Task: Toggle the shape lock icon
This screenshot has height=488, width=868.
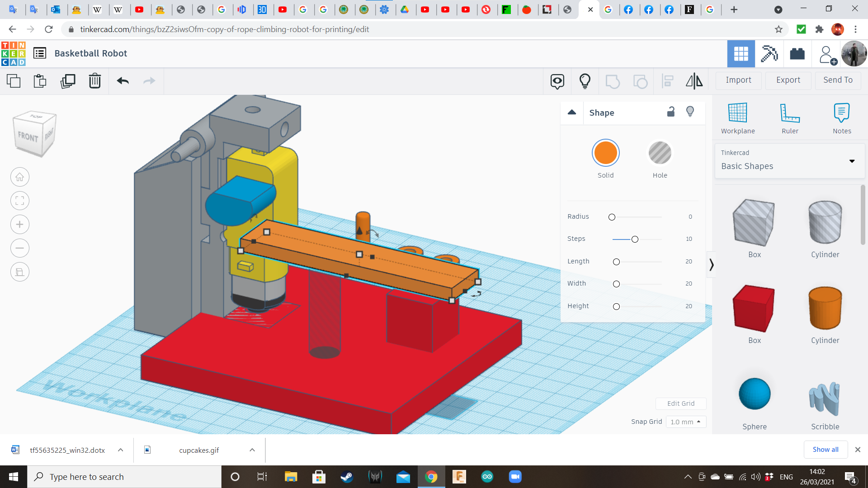Action: click(671, 112)
